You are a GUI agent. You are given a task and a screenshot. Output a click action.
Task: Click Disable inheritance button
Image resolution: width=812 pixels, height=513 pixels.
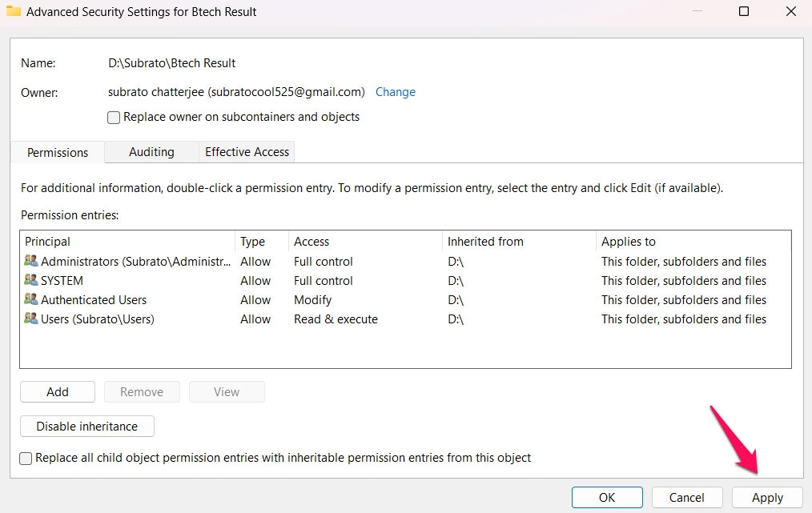(x=87, y=426)
